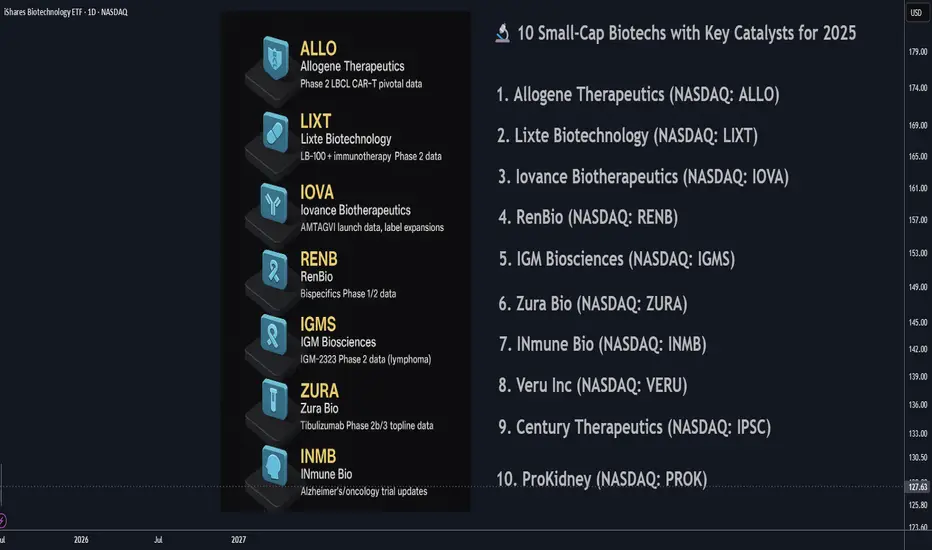Image resolution: width=932 pixels, height=550 pixels.
Task: Click the iShares Biotechnology ETF symbol title
Action: (x=65, y=12)
